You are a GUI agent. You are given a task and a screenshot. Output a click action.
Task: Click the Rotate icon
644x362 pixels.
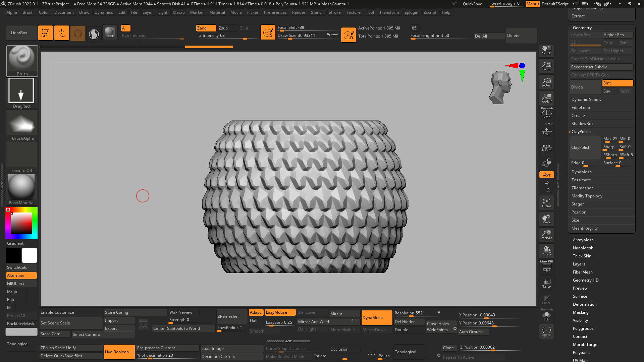coord(546,251)
